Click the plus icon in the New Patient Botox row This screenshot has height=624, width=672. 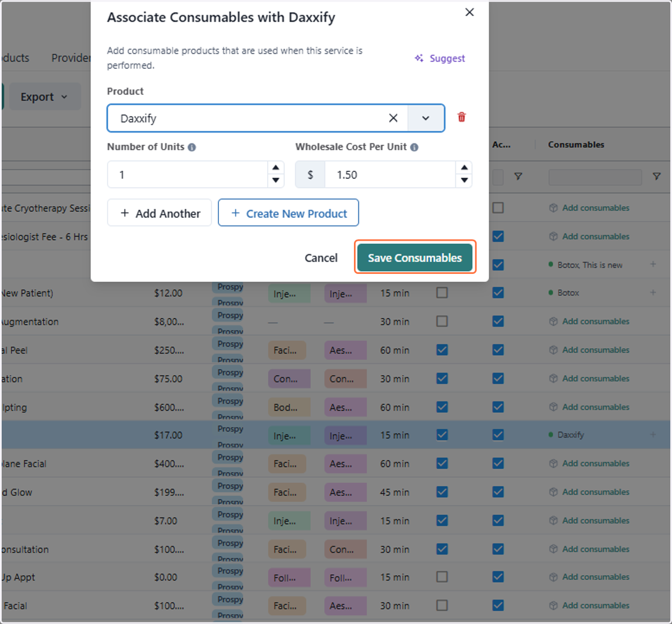tap(653, 292)
